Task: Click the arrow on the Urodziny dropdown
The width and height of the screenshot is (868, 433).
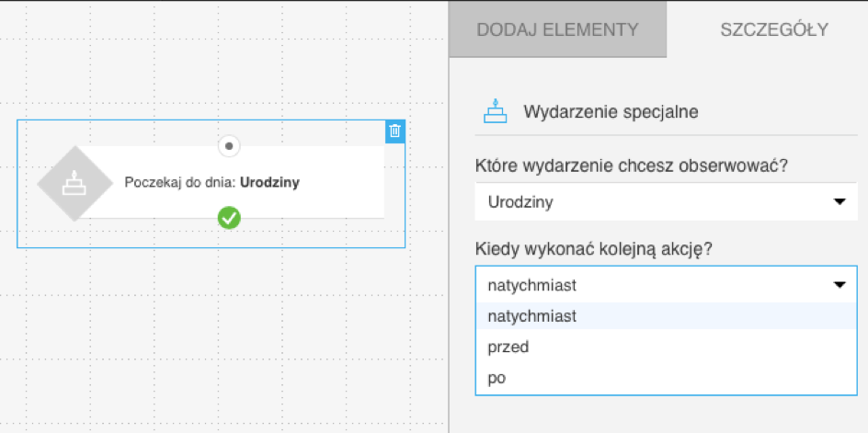Action: (839, 202)
